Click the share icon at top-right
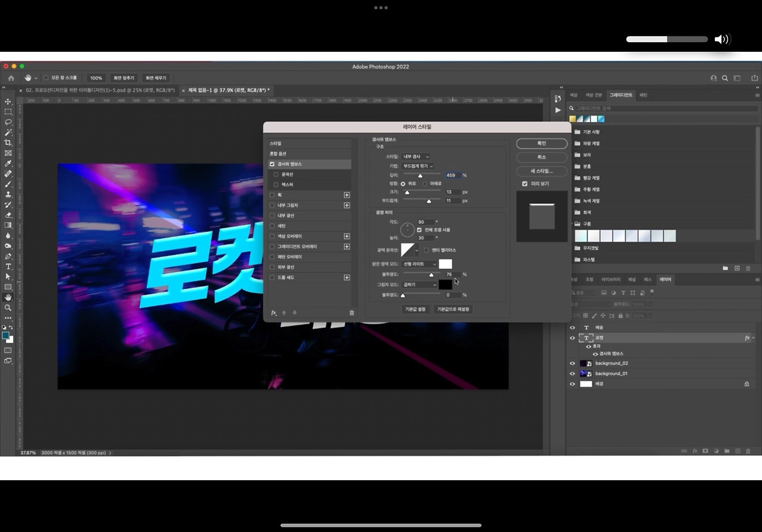The width and height of the screenshot is (762, 532). 755,78
